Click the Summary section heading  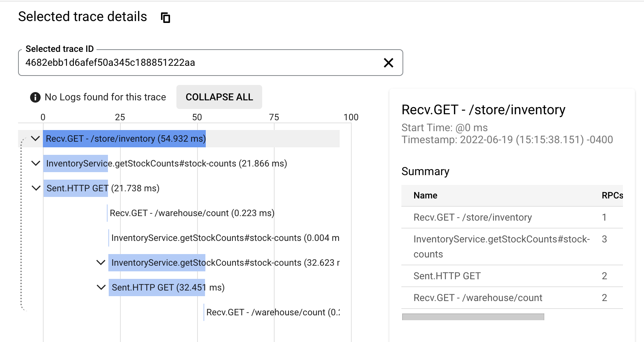click(x=425, y=171)
